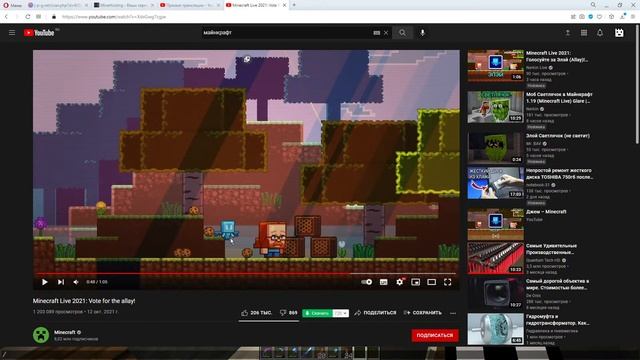Open the browser tab search icon
This screenshot has width=640, height=360.
(x=593, y=5)
